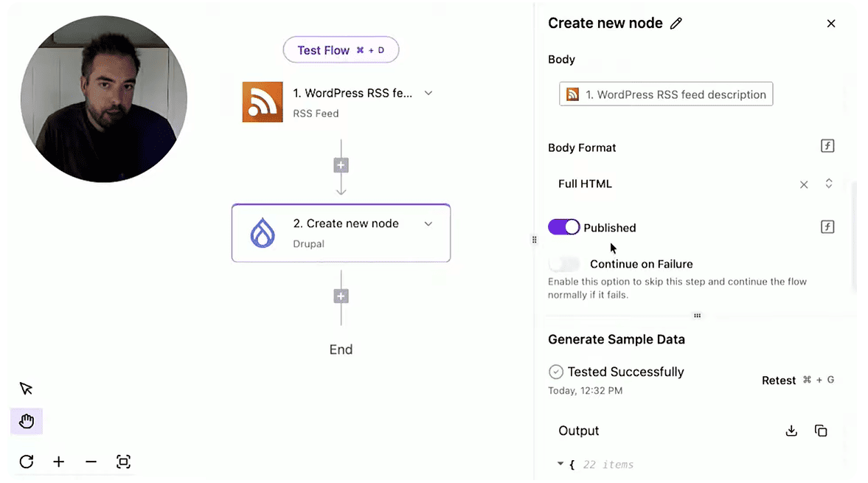Collapse the Create new node step
Screen dimensions: 868x483
tap(428, 223)
